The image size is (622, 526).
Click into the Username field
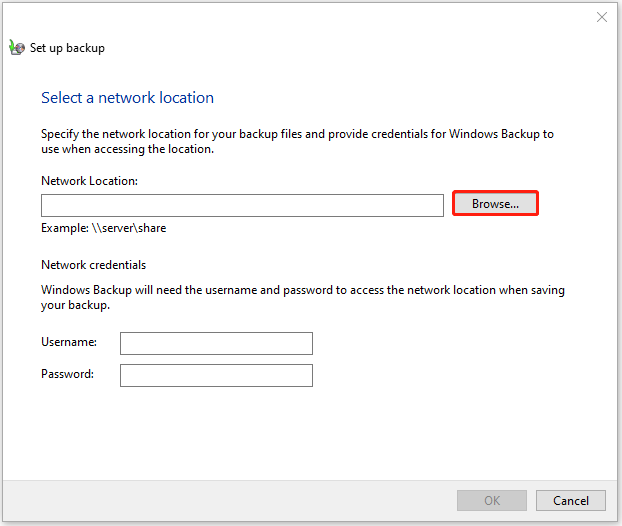tap(216, 343)
